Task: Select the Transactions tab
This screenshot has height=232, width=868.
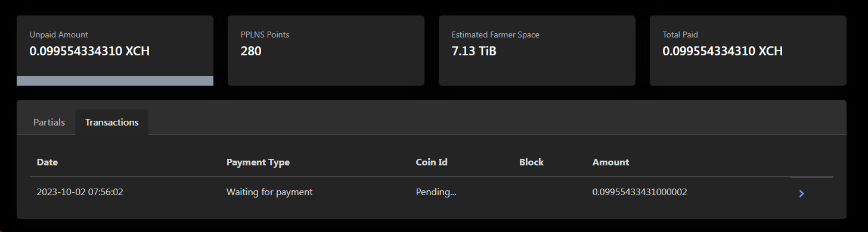Action: tap(112, 122)
